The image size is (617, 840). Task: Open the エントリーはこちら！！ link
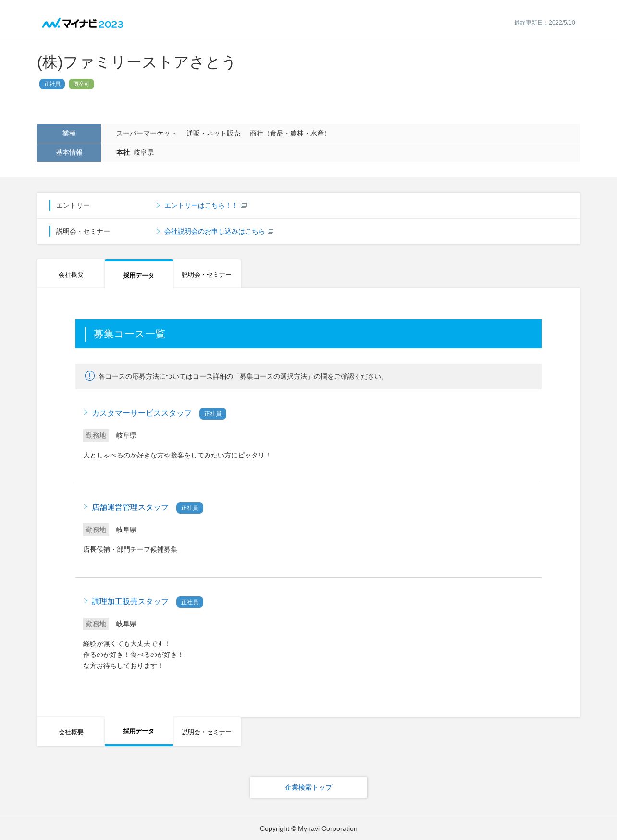201,205
